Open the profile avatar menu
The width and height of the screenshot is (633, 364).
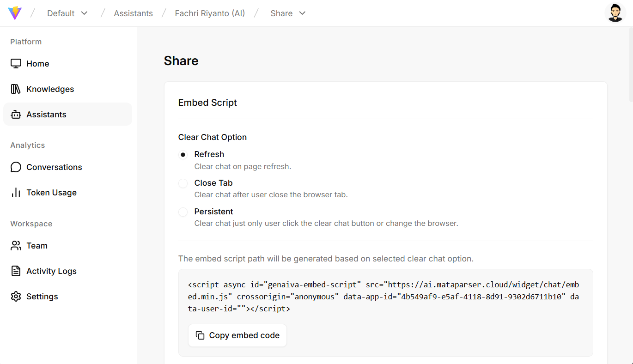pos(615,12)
